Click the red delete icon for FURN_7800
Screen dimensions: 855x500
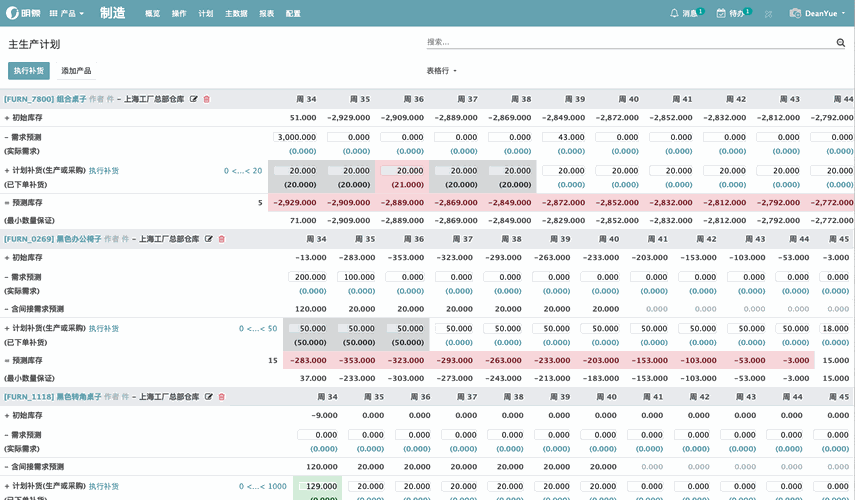point(207,99)
